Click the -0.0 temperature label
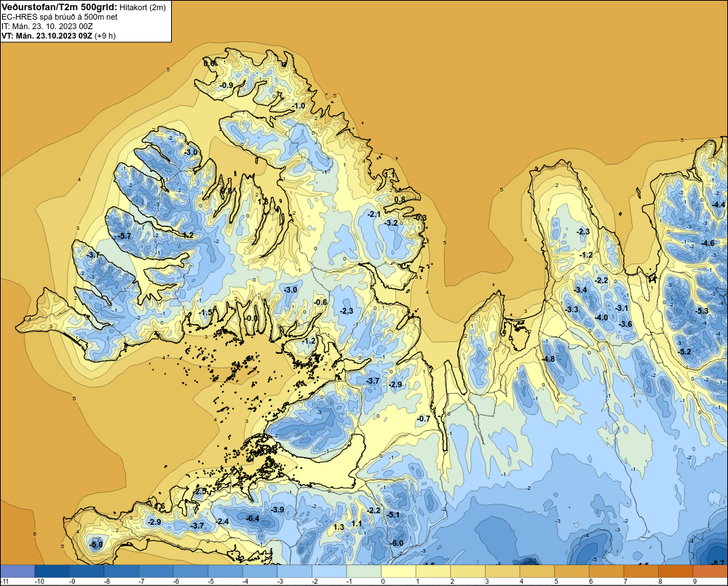Screen dimensions: 728x586 click(x=251, y=318)
